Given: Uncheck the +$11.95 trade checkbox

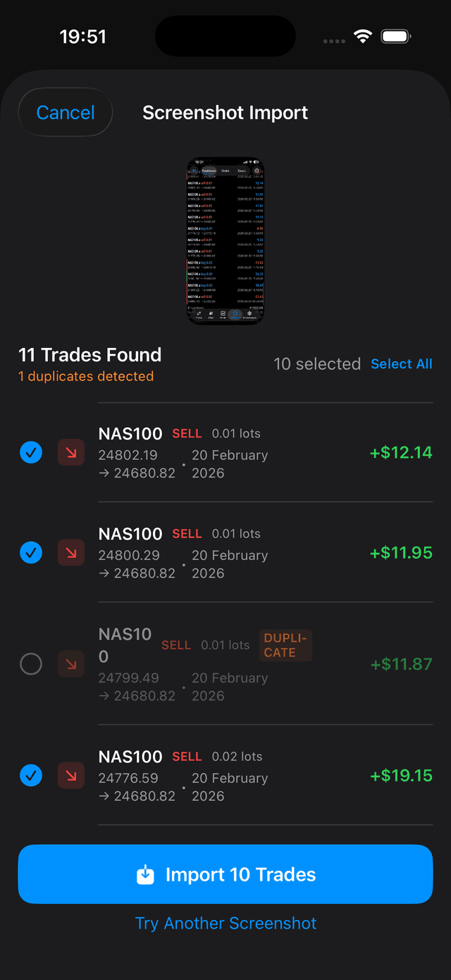Looking at the screenshot, I should 31,552.
